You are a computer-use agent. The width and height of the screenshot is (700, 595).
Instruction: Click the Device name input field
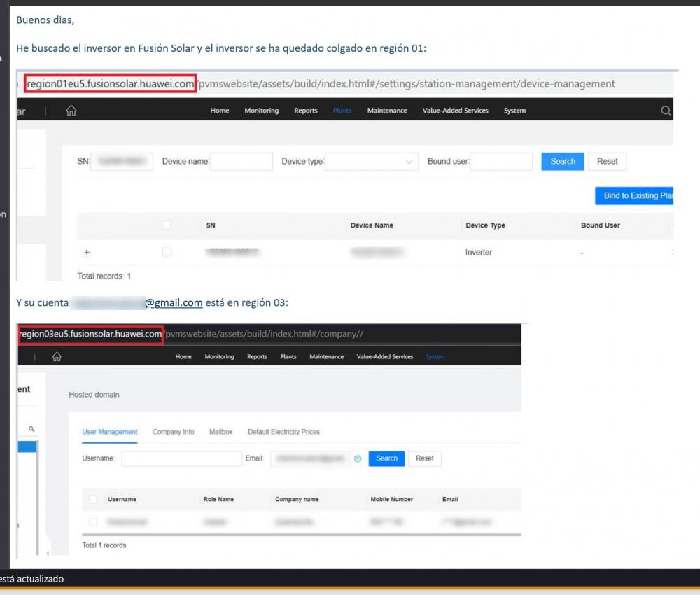tap(241, 162)
